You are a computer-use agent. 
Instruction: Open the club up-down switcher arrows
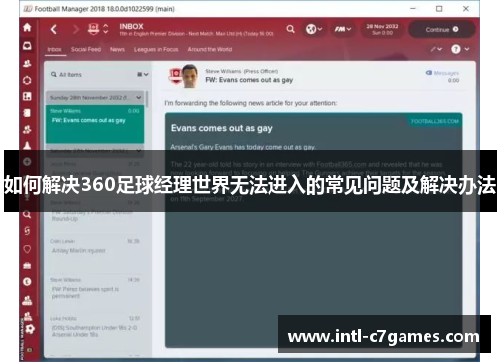pyautogui.click(x=106, y=29)
